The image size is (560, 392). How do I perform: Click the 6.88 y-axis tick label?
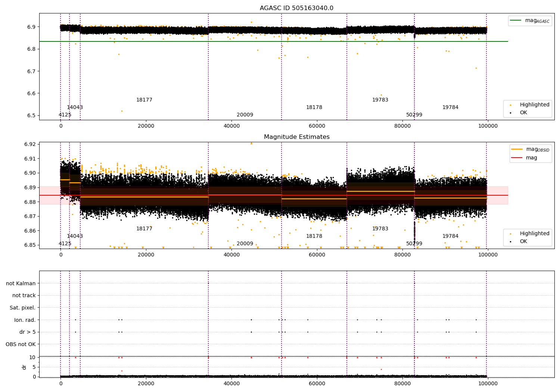tap(30, 202)
